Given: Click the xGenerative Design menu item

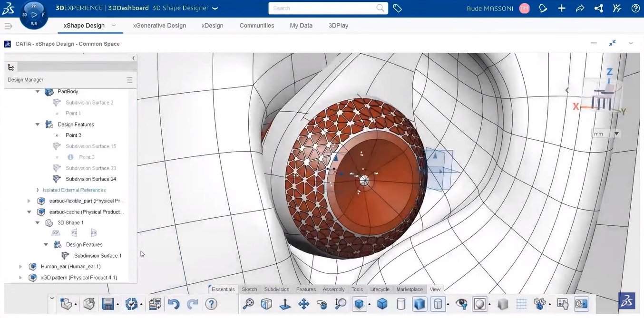Looking at the screenshot, I should click(159, 25).
